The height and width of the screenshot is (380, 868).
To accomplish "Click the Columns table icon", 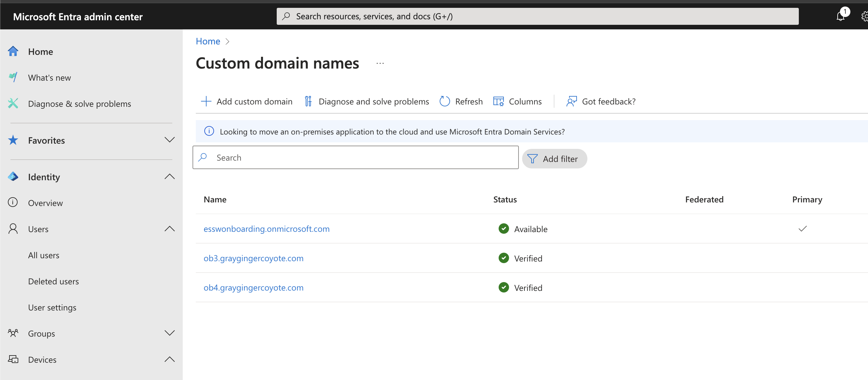I will [x=498, y=101].
